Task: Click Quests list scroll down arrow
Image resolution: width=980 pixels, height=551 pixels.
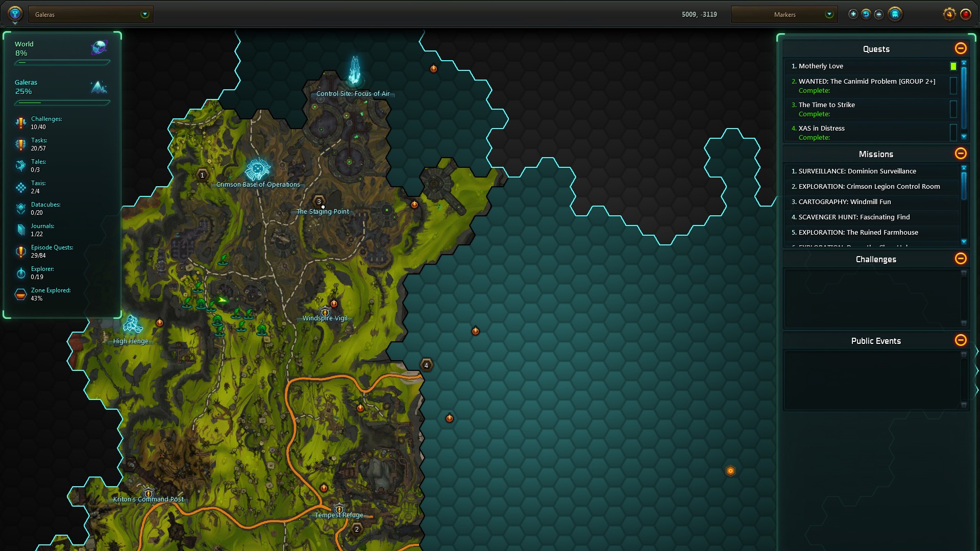Action: [x=964, y=137]
